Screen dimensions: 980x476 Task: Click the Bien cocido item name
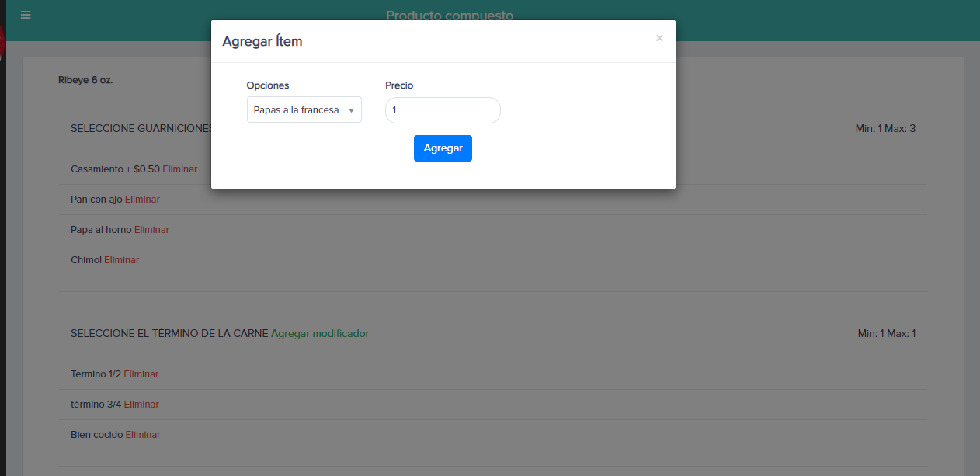pos(97,435)
